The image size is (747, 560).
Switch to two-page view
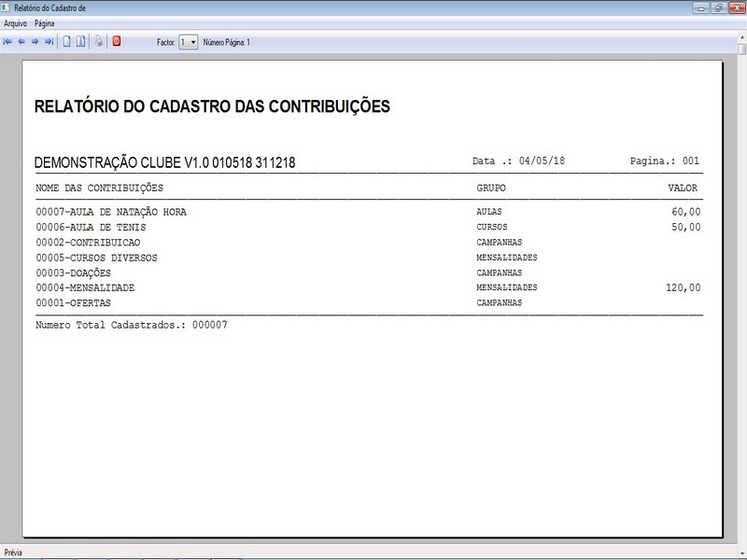pyautogui.click(x=81, y=42)
